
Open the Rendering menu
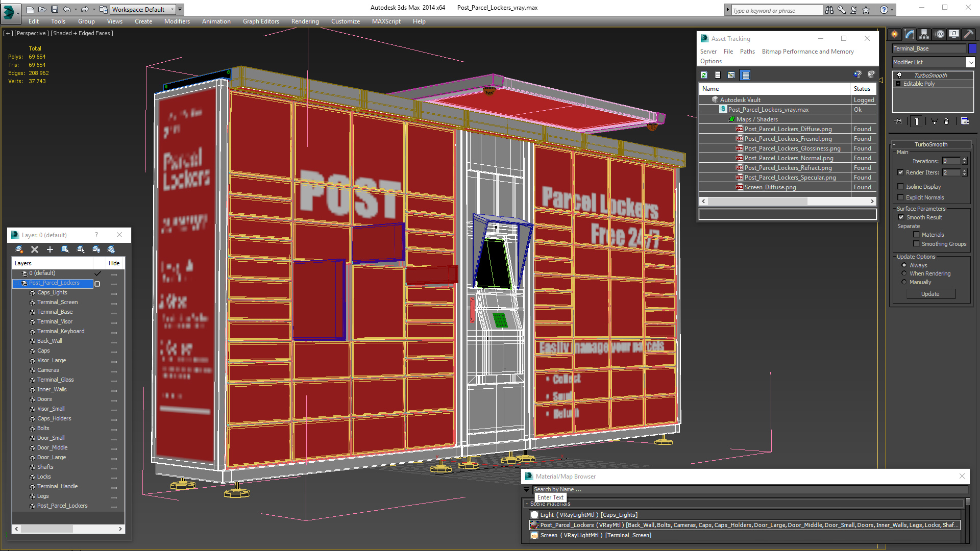[x=305, y=21]
